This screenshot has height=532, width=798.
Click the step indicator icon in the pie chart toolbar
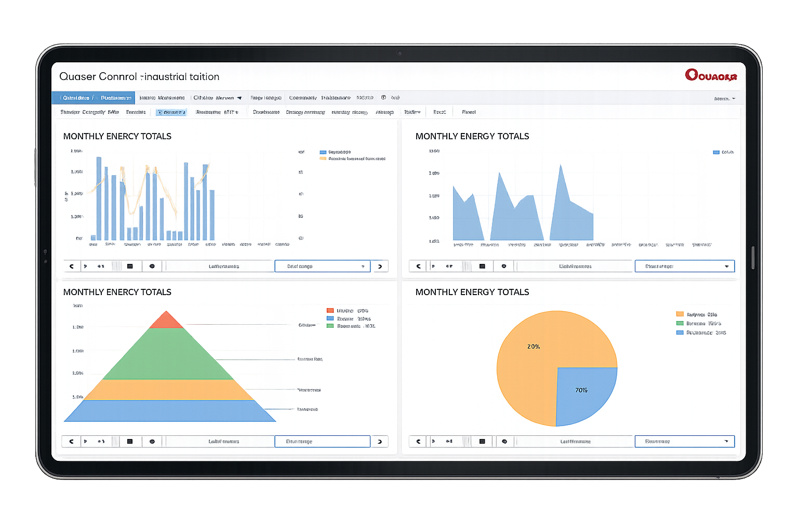tap(449, 442)
